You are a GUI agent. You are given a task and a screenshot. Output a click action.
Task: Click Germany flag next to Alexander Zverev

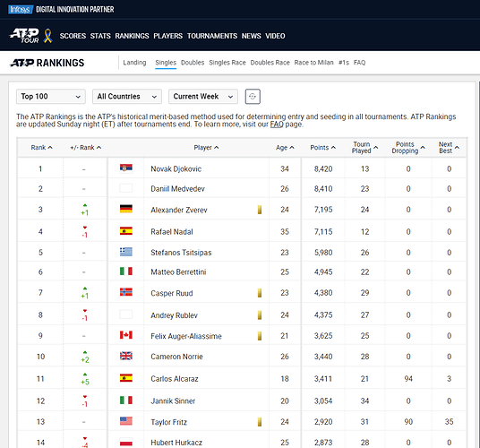tap(126, 209)
